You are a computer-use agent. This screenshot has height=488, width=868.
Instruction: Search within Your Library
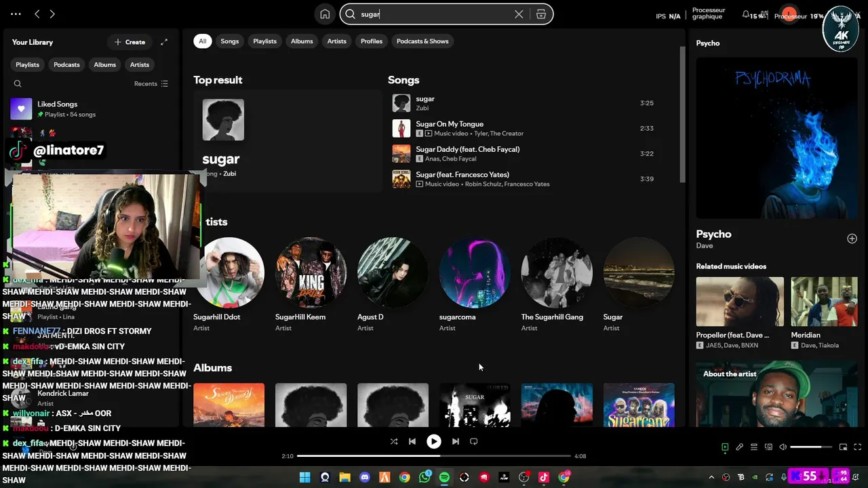[18, 84]
